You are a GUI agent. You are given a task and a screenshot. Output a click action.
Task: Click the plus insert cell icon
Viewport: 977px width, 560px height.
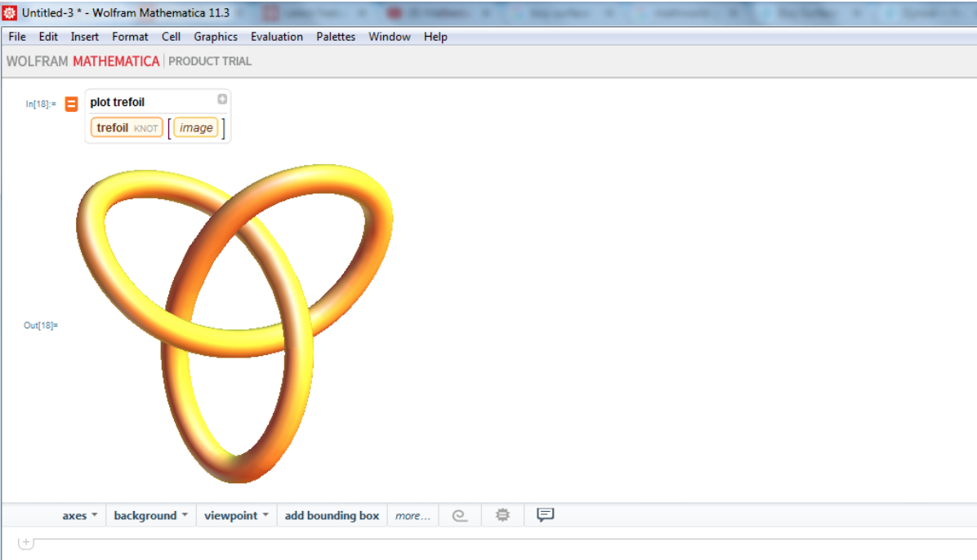coord(25,542)
